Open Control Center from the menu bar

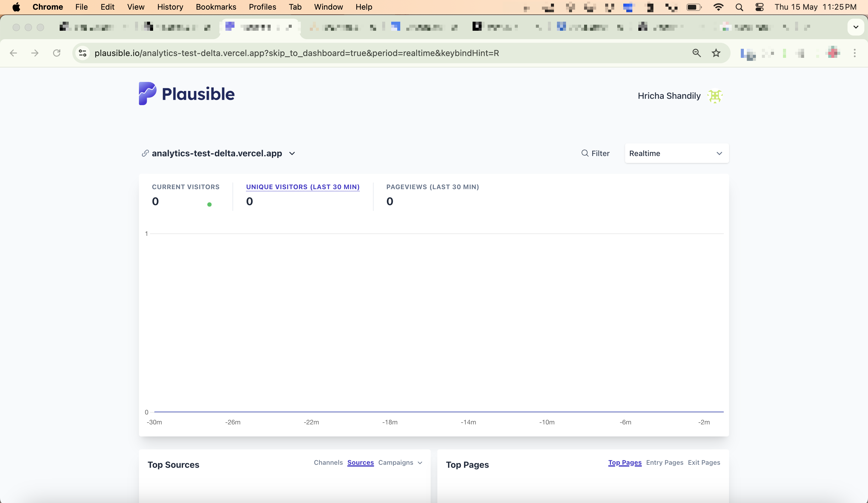pyautogui.click(x=759, y=7)
